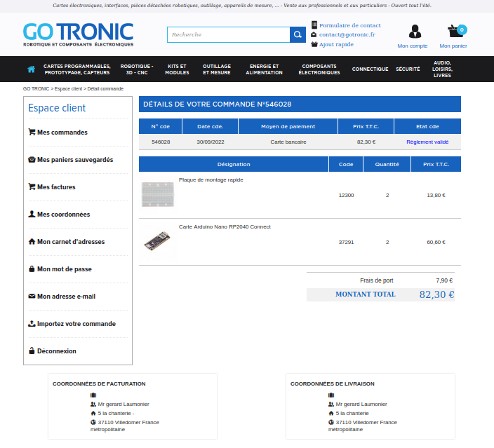Focus the Recherche search field
The height and width of the screenshot is (448, 494).
(x=229, y=34)
